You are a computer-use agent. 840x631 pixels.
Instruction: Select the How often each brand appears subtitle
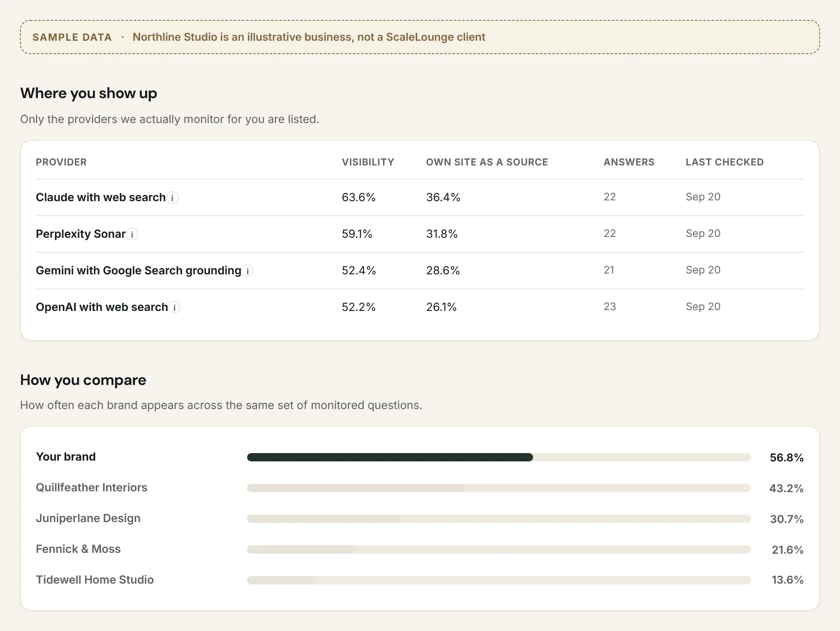coord(221,405)
